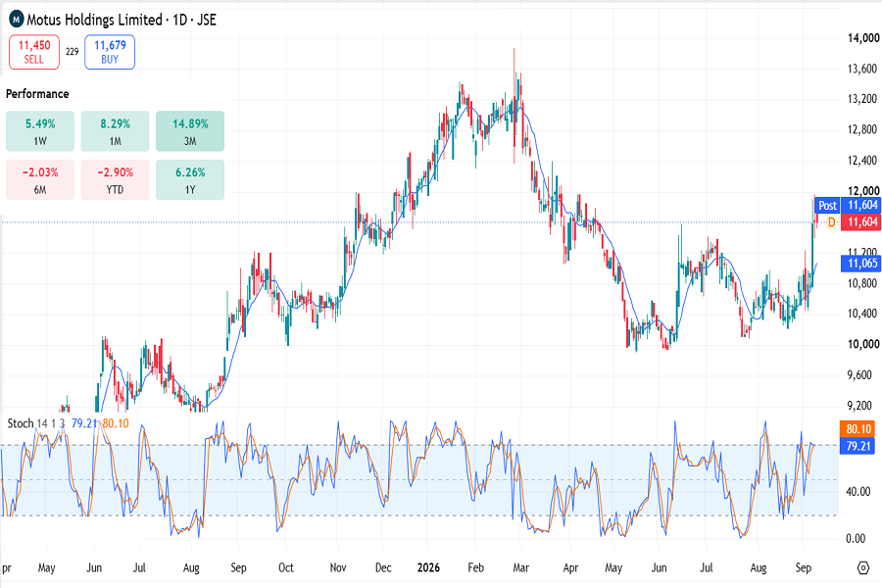The height and width of the screenshot is (588, 882).
Task: Click the 10,400 price axis label
Action: pos(862,314)
